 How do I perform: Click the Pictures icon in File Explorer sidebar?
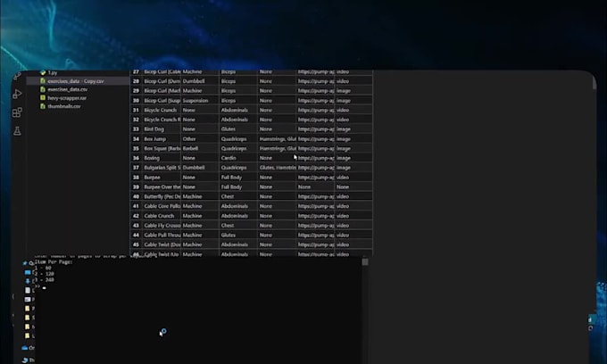28,299
